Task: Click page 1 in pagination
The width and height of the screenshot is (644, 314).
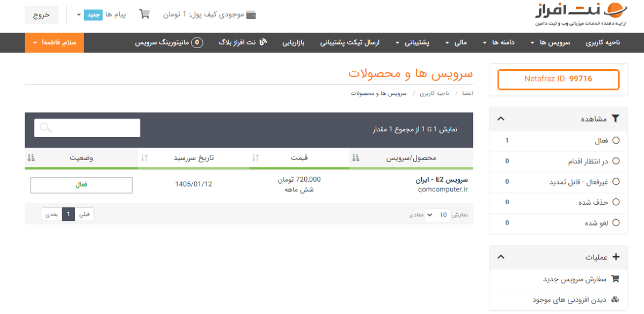Action: click(x=69, y=215)
